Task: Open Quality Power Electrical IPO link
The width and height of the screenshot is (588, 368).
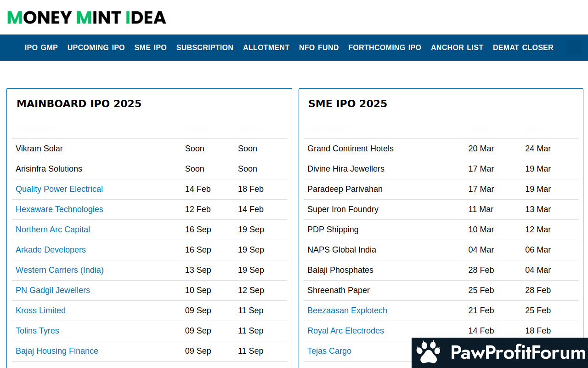Action: (x=59, y=189)
